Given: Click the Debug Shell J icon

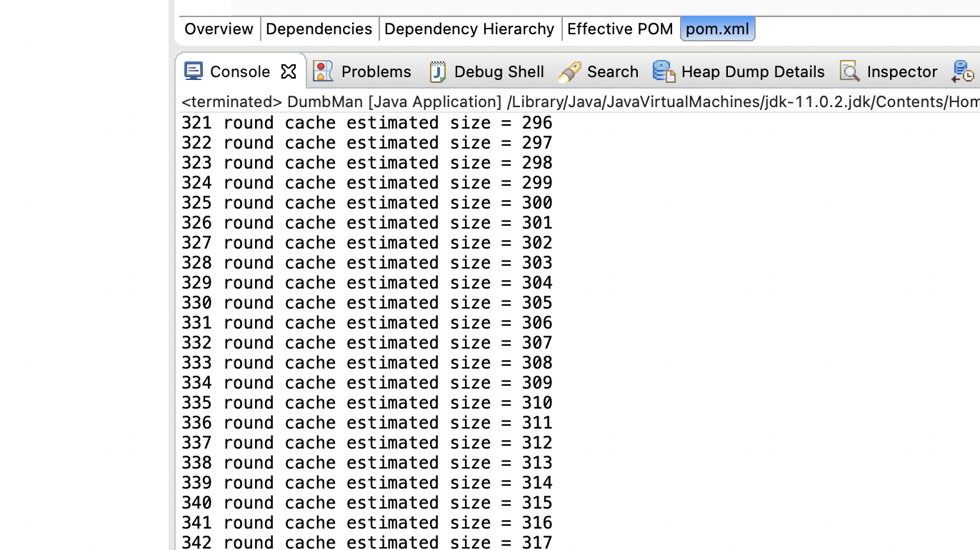Looking at the screenshot, I should [x=436, y=71].
